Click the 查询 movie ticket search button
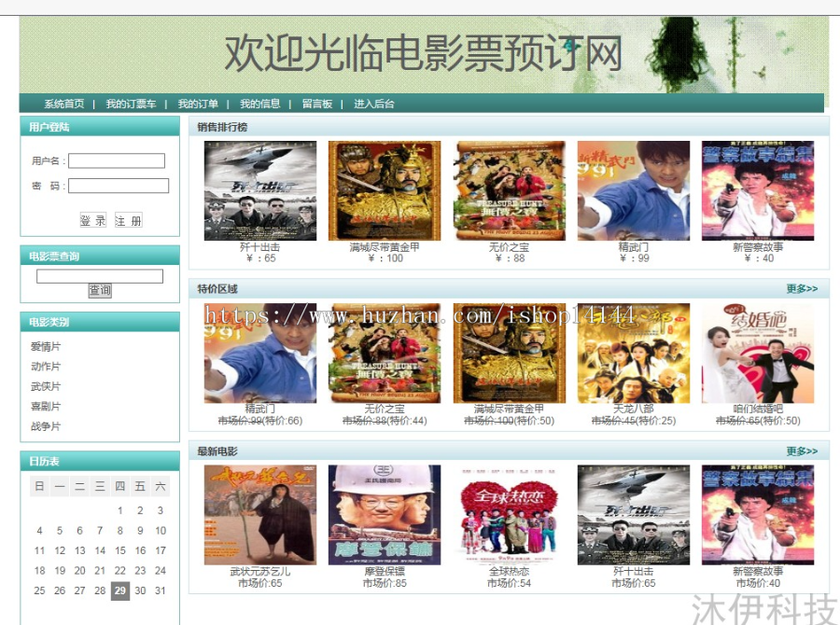Image resolution: width=840 pixels, height=625 pixels. click(x=100, y=291)
